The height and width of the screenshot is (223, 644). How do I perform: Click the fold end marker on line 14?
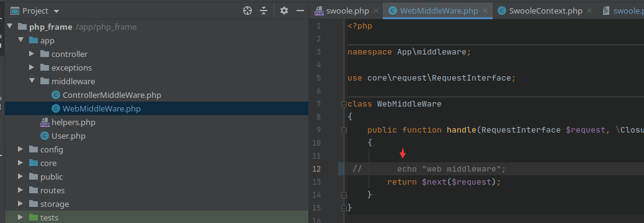(x=344, y=195)
